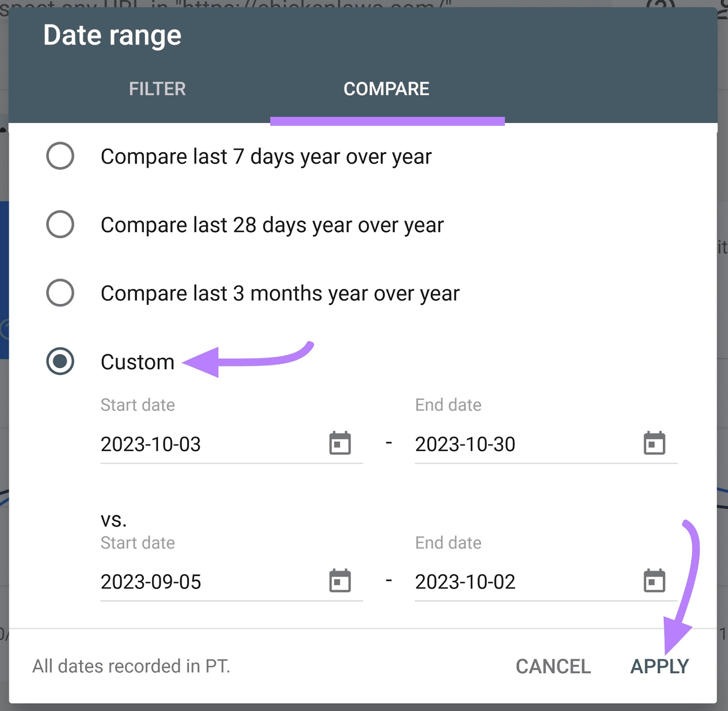This screenshot has width=728, height=711.
Task: Click the Compare last 3 months label
Action: click(280, 293)
